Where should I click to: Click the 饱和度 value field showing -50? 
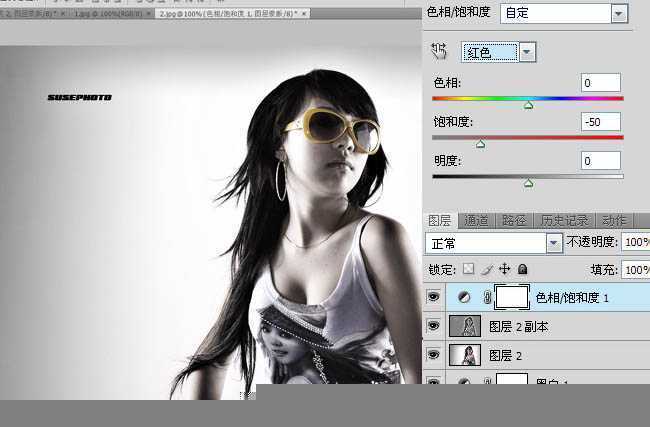pyautogui.click(x=601, y=121)
